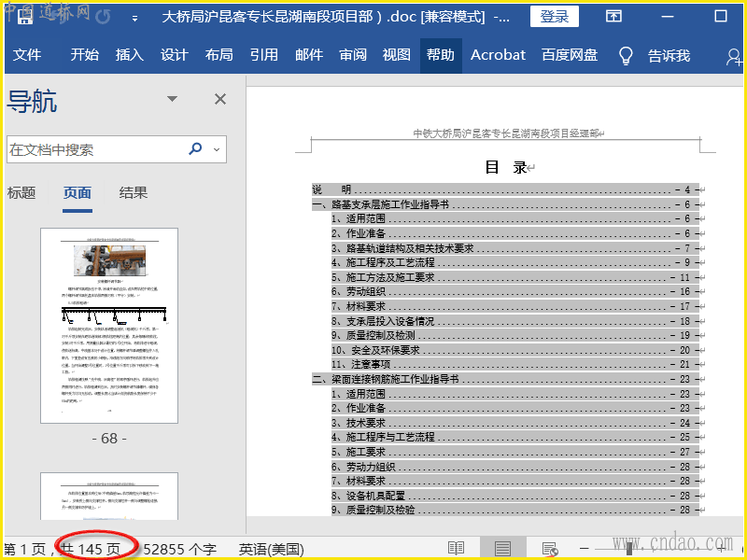Close the navigation pane

point(220,99)
